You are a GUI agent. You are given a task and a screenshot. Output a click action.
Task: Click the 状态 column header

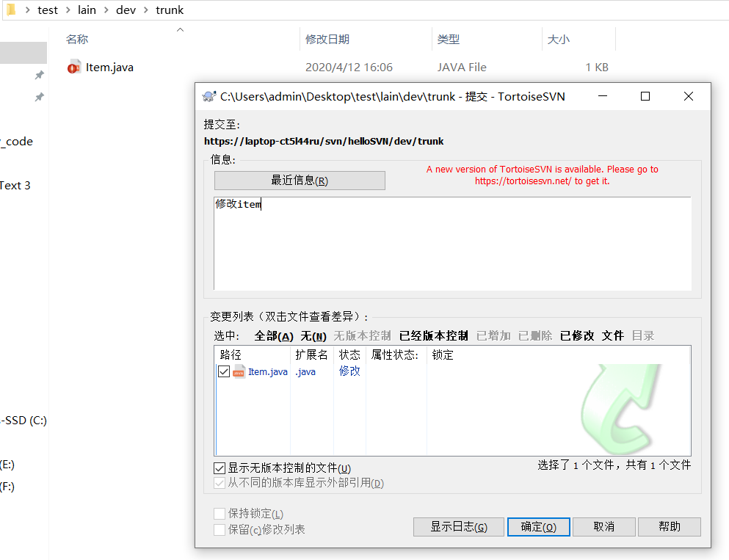[x=349, y=355]
